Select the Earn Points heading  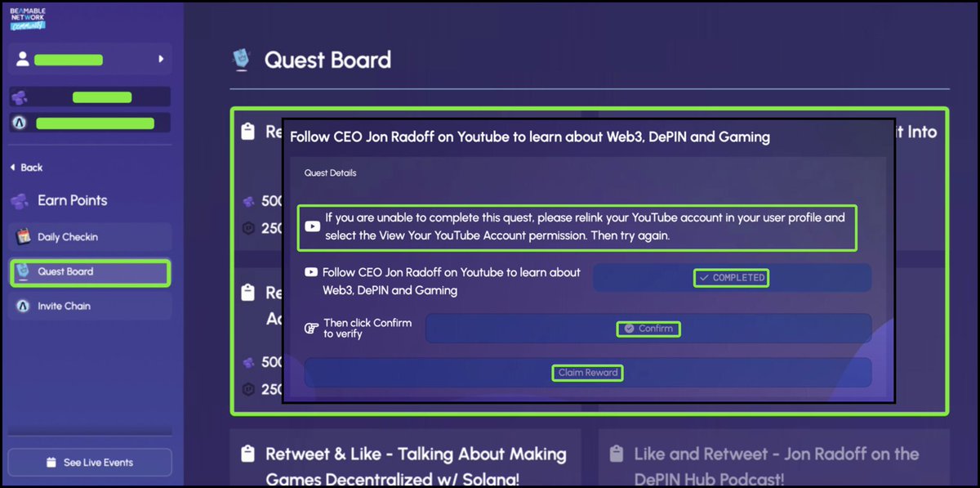tap(72, 200)
